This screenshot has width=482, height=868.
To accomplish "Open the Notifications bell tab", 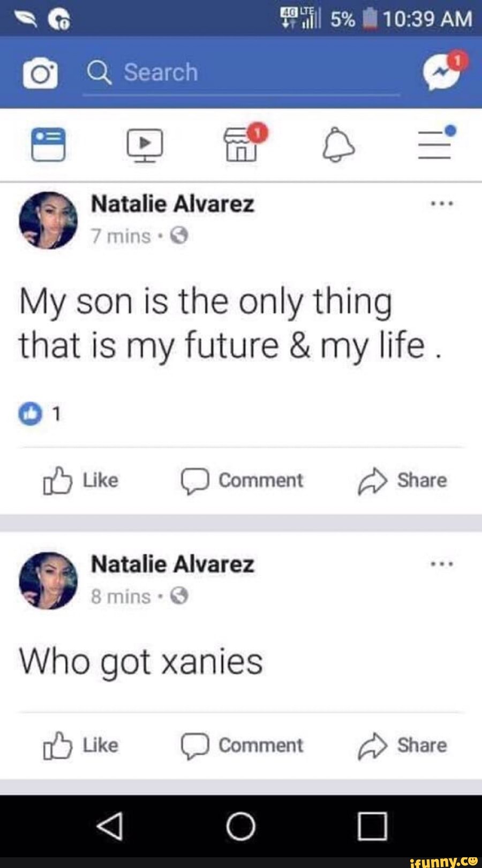I will point(338,145).
